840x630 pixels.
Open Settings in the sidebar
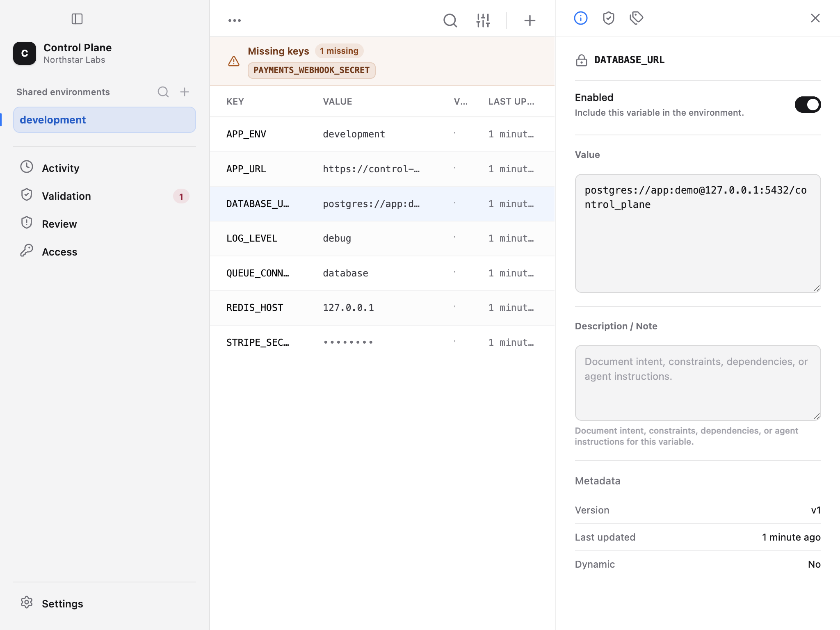point(105,603)
